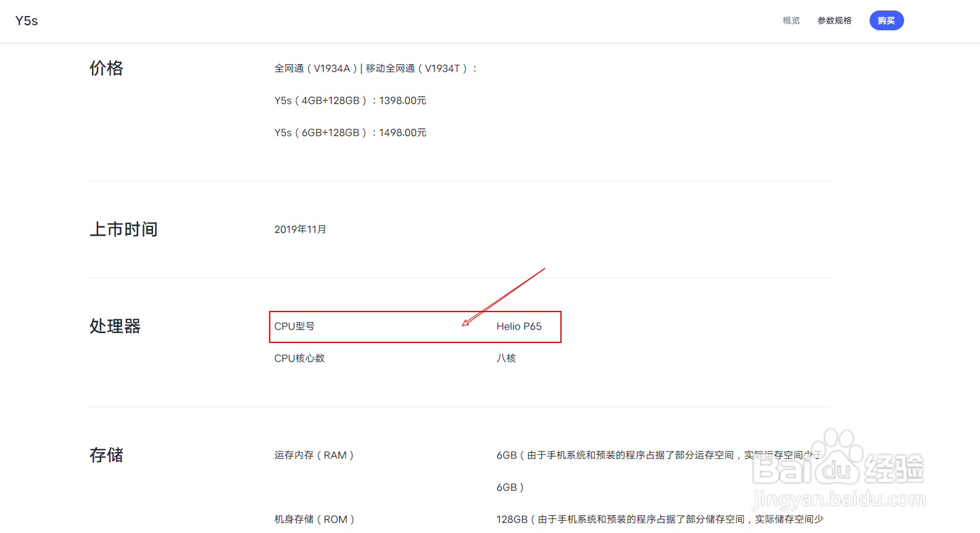The width and height of the screenshot is (980, 533).
Task: Click the 存储 section heading
Action: pyautogui.click(x=106, y=455)
